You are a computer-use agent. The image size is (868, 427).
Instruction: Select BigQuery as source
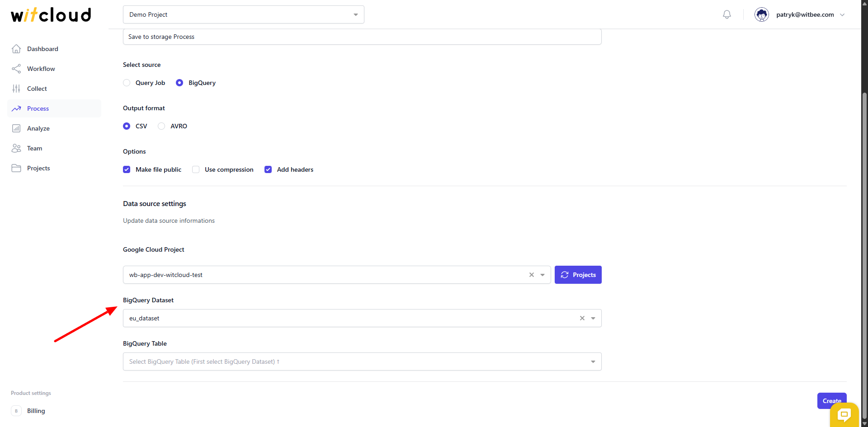pos(179,83)
